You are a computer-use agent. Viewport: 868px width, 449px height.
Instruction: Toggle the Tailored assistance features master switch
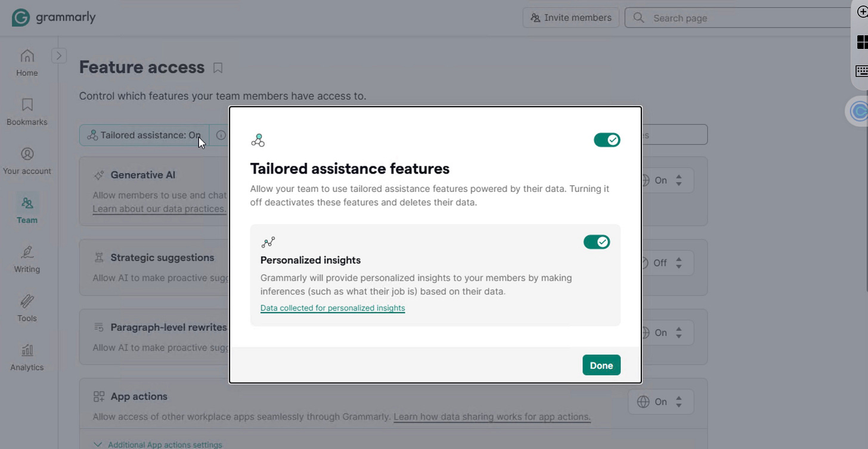[607, 140]
